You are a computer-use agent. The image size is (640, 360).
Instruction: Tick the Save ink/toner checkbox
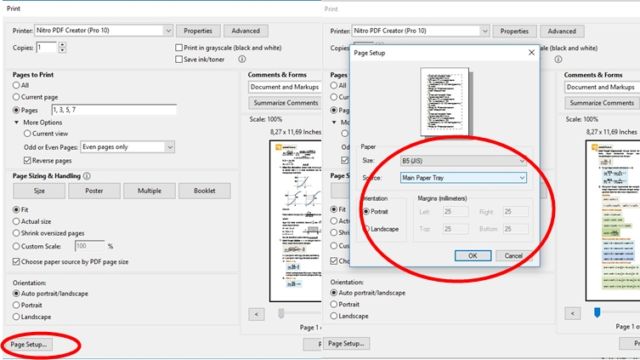click(179, 59)
